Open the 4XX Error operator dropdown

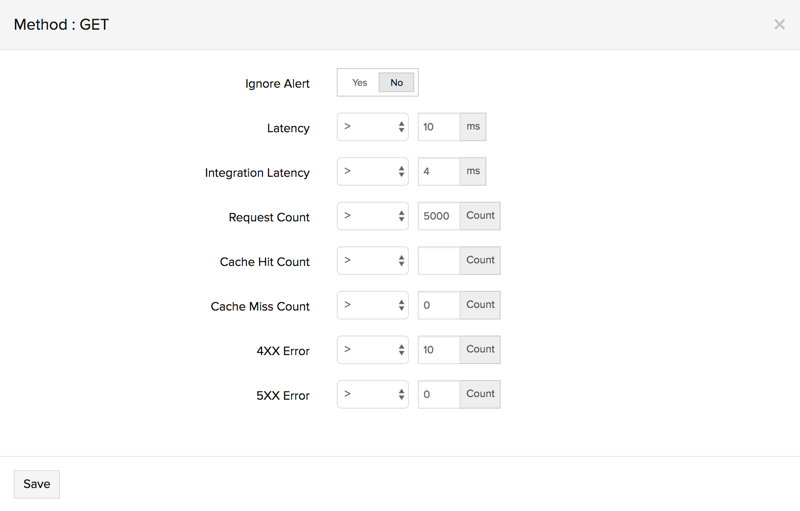point(372,350)
